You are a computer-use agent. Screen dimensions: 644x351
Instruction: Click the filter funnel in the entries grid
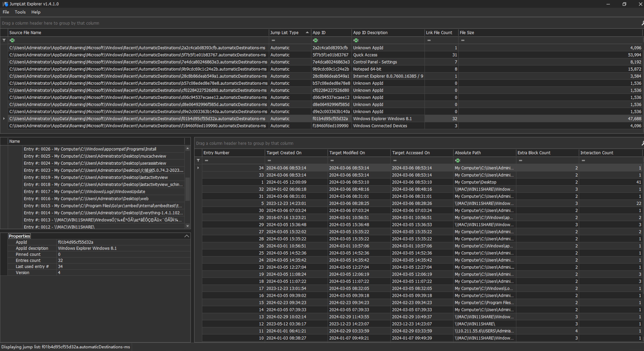tap(198, 160)
